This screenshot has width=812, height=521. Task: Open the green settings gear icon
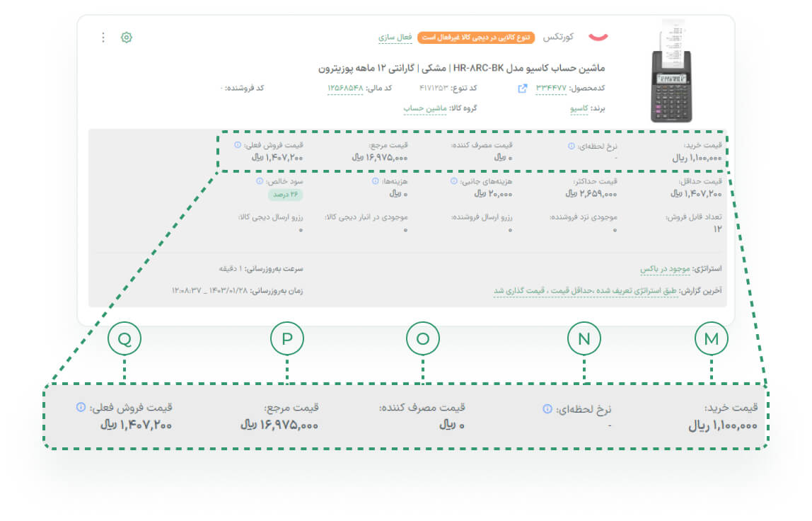127,38
